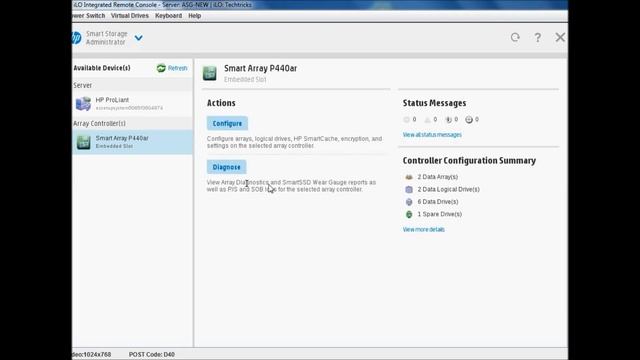
Task: Click the reload icon in the header
Action: (515, 38)
